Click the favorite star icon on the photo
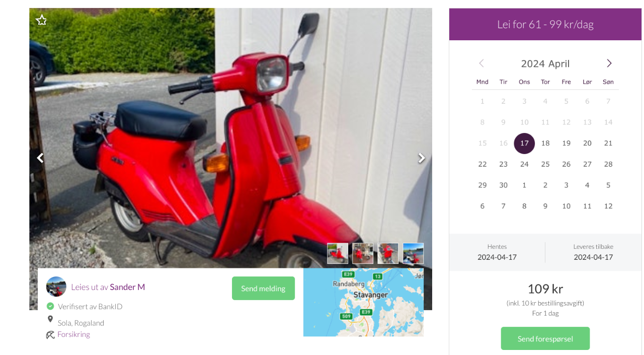644x355 pixels. point(41,20)
